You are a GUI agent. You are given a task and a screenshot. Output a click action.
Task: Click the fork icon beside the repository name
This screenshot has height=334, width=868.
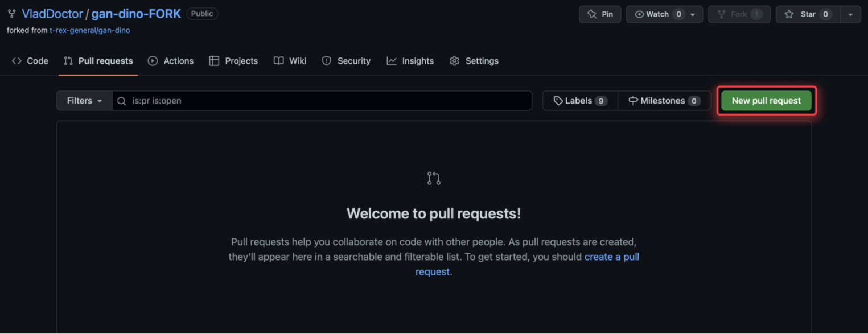pyautogui.click(x=11, y=13)
